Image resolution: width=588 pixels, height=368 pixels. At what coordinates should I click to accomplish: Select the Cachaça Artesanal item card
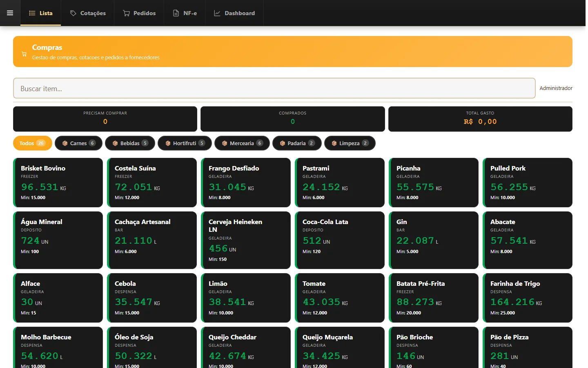pos(152,240)
